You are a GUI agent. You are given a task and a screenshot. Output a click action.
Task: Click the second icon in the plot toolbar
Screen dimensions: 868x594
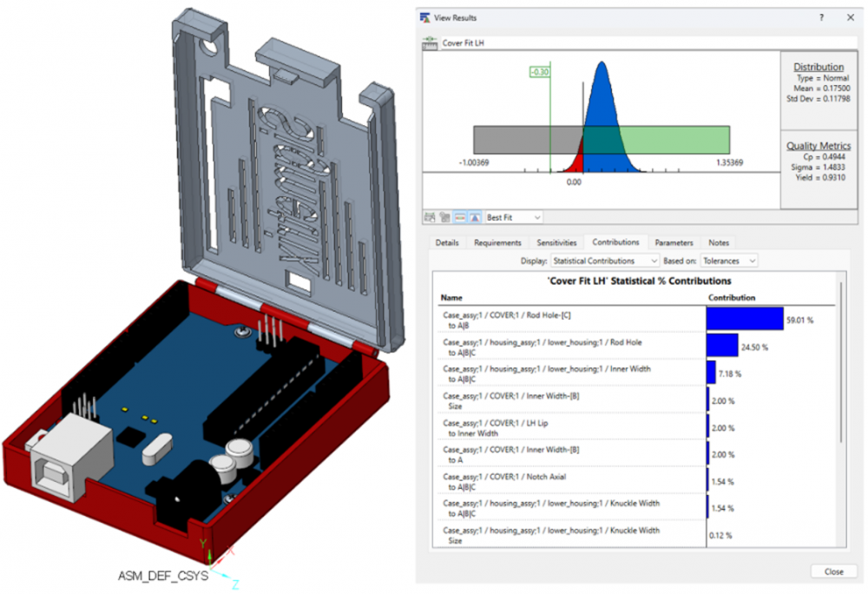[x=444, y=217]
